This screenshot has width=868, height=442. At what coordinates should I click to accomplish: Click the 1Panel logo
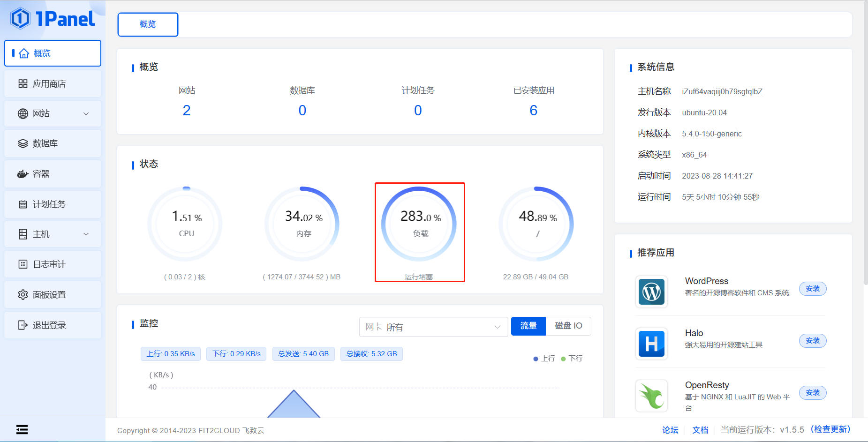click(x=52, y=18)
